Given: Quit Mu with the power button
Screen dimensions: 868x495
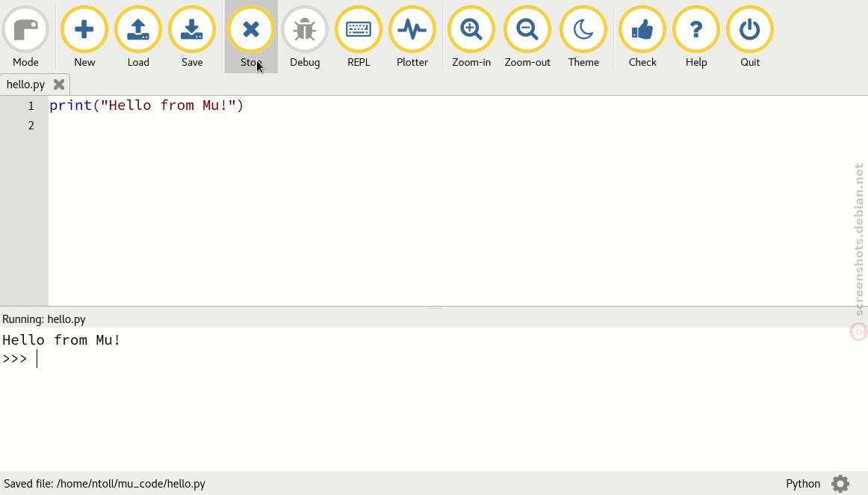Looking at the screenshot, I should click(x=749, y=37).
